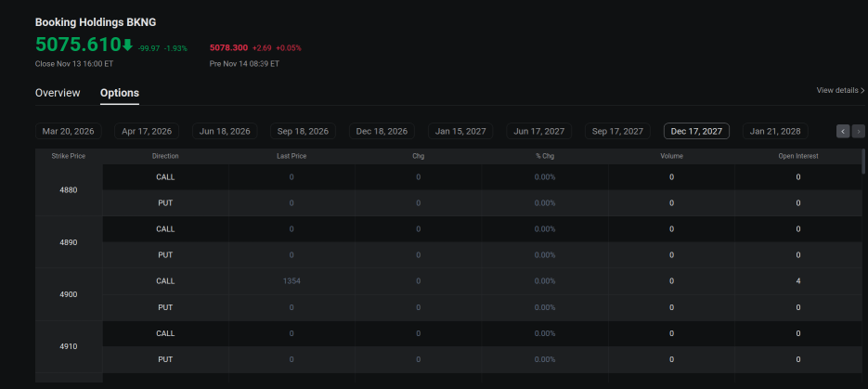Open View details link
This screenshot has height=389, width=868.
839,90
